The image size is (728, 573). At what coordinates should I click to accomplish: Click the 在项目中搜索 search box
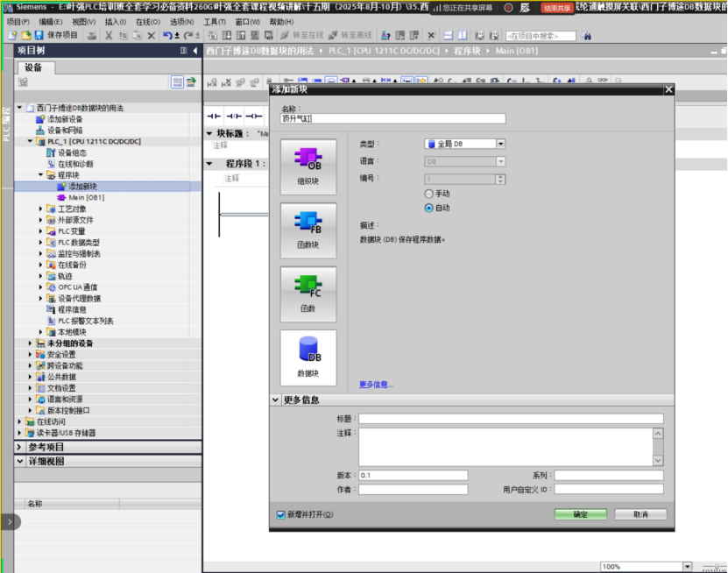pos(541,36)
